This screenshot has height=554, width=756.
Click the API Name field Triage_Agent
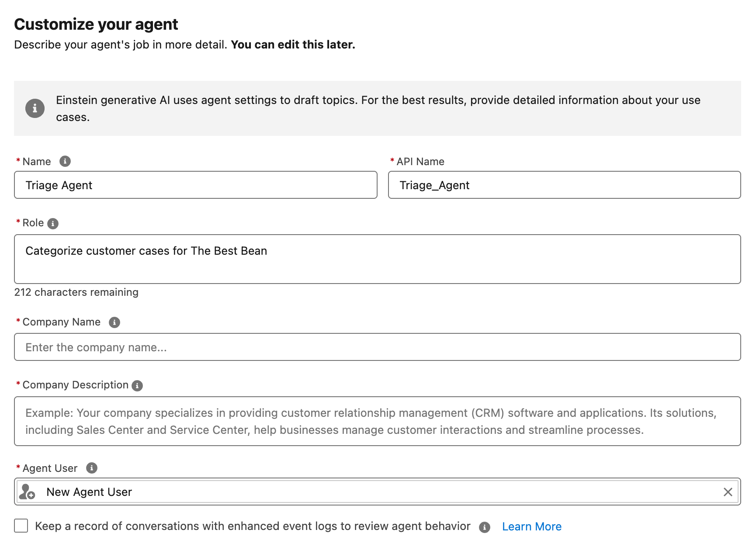[565, 185]
